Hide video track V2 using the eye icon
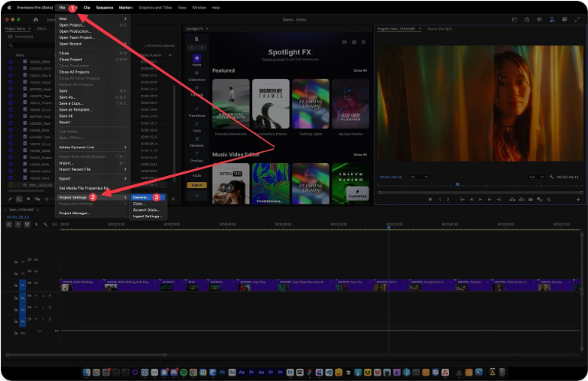The height and width of the screenshot is (381, 588). click(36, 272)
